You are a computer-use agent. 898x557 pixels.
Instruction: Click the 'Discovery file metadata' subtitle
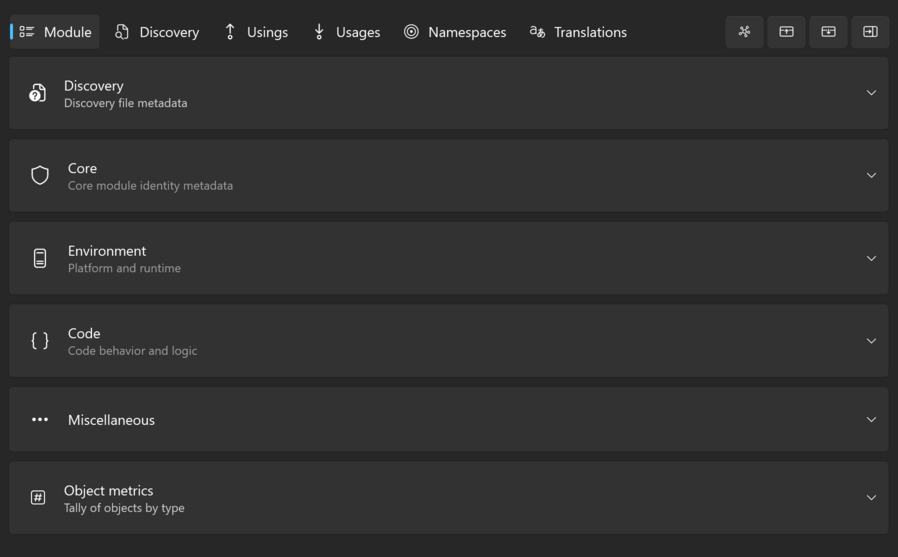point(125,103)
